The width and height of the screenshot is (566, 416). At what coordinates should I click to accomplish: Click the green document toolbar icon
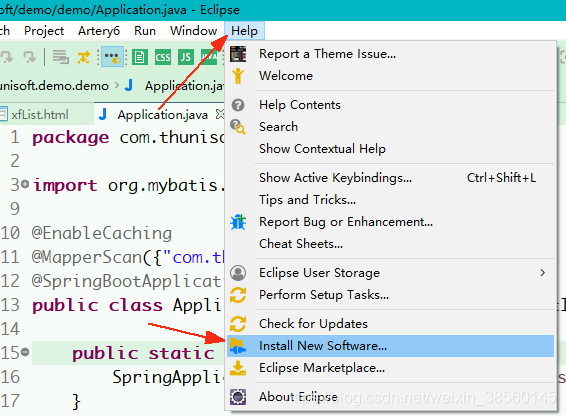pos(140,57)
